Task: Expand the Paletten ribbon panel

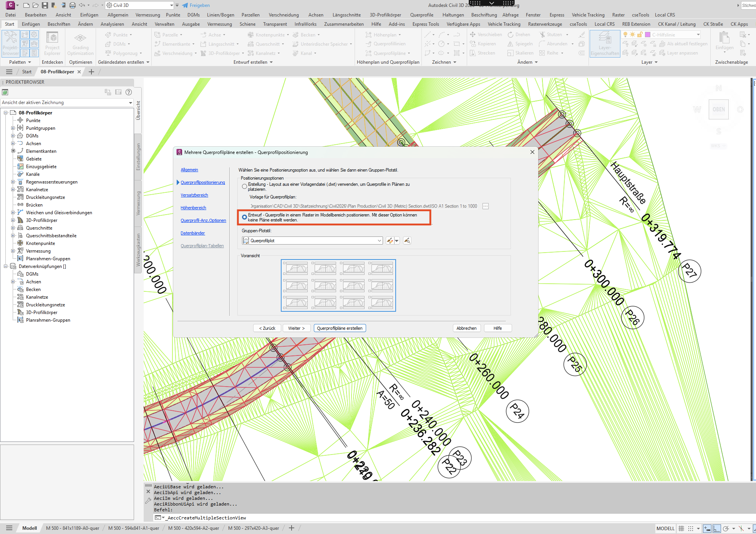Action: coord(20,62)
